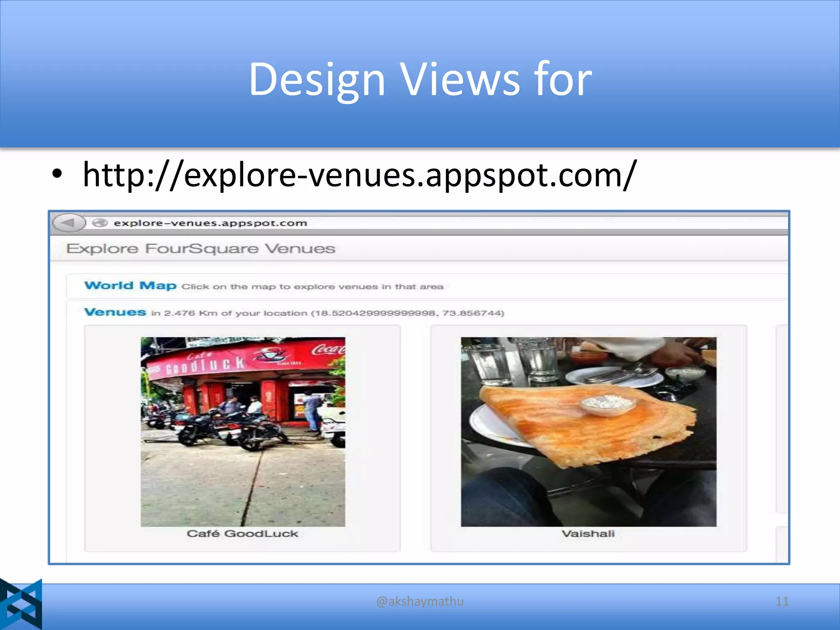Click the slide number 11 in footer
This screenshot has width=840, height=630.
pos(782,601)
